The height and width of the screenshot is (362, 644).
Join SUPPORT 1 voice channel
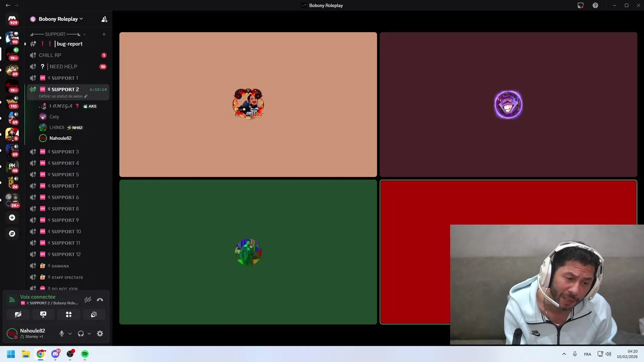[x=68, y=78]
